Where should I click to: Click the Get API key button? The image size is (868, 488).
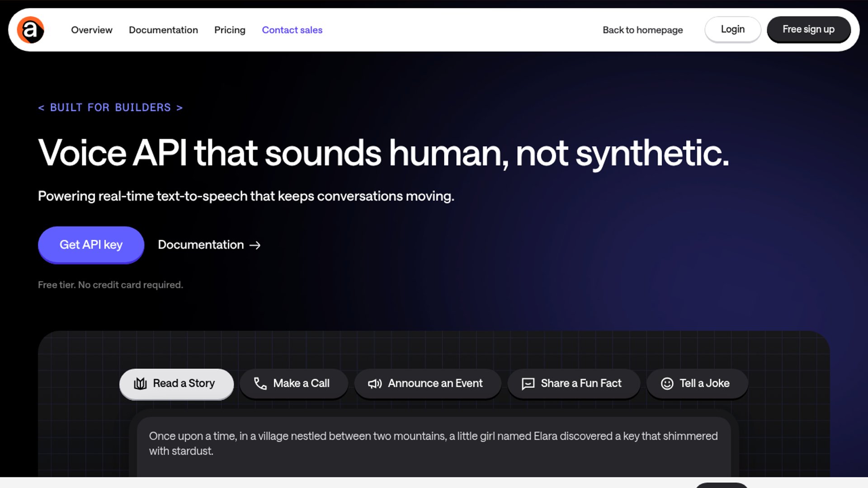[91, 244]
